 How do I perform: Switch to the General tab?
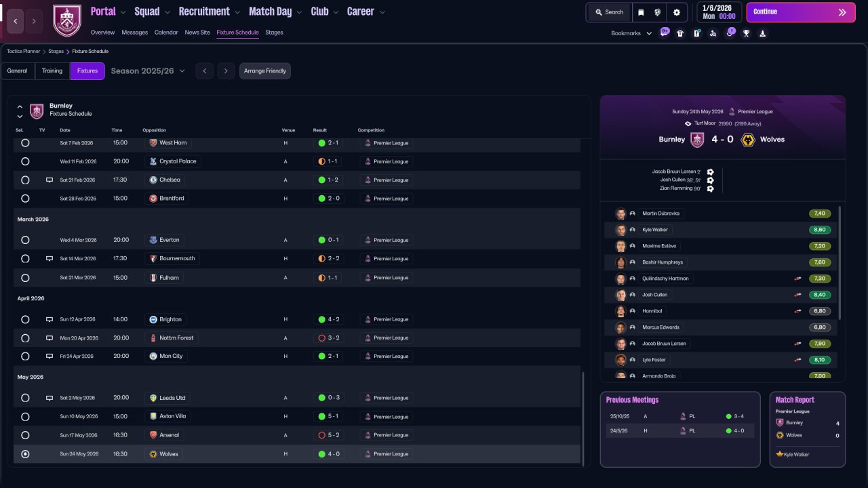[17, 71]
